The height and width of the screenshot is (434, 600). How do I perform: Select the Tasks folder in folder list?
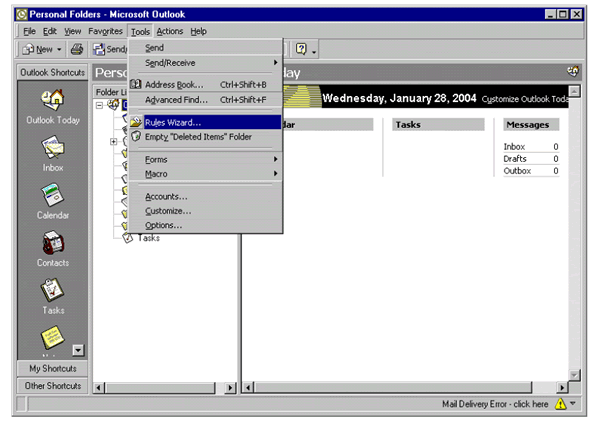[x=149, y=238]
